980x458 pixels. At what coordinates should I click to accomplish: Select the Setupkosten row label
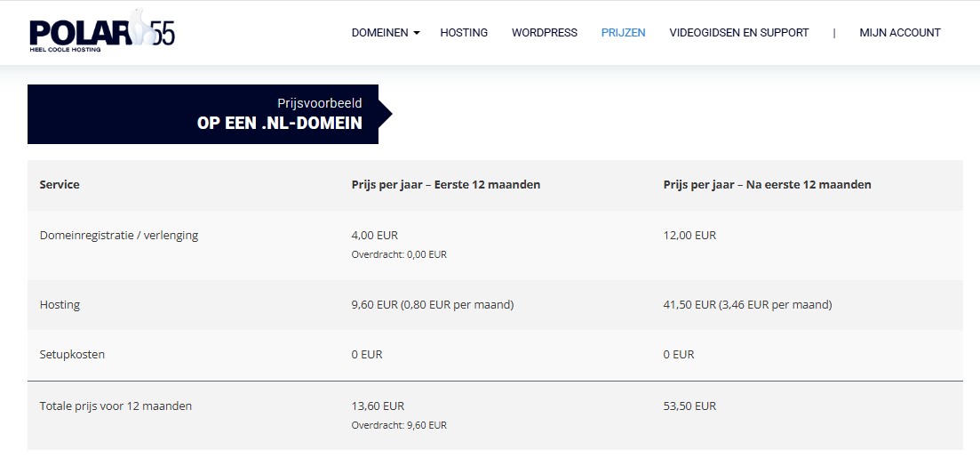click(x=72, y=354)
